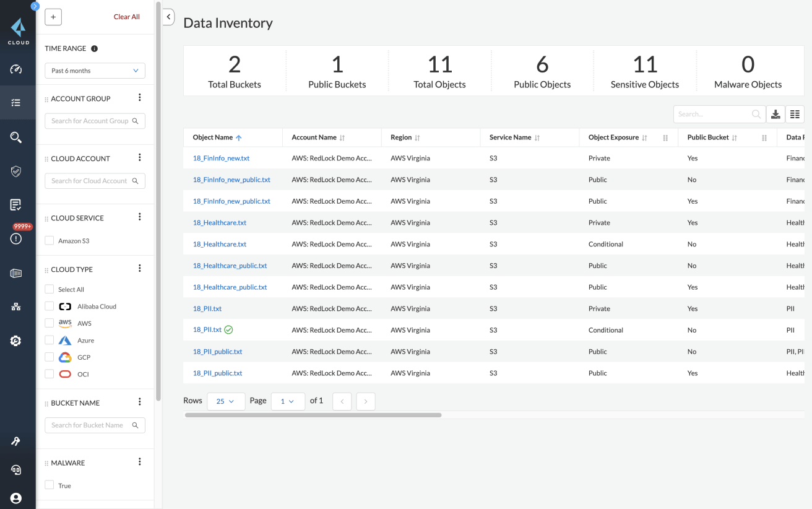Open the Investigate search icon in sidebar
This screenshot has height=509, width=812.
tap(16, 137)
